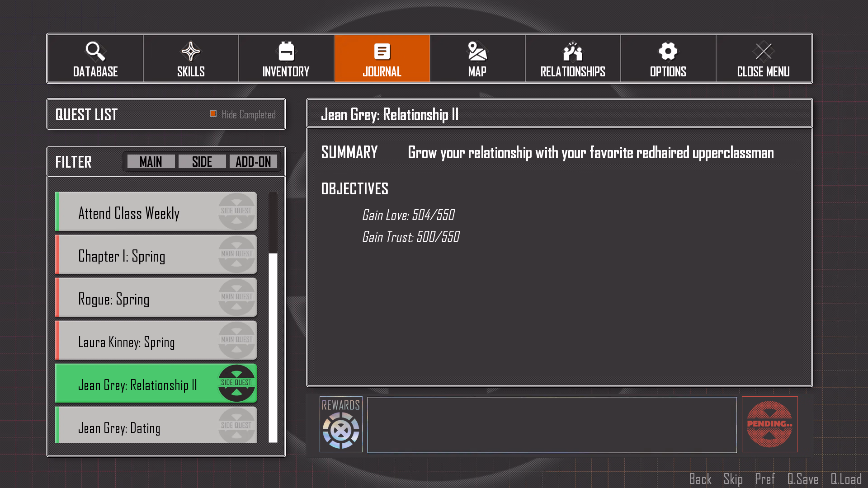Viewport: 868px width, 488px height.
Task: Click the red Pending stamp
Action: (x=769, y=424)
